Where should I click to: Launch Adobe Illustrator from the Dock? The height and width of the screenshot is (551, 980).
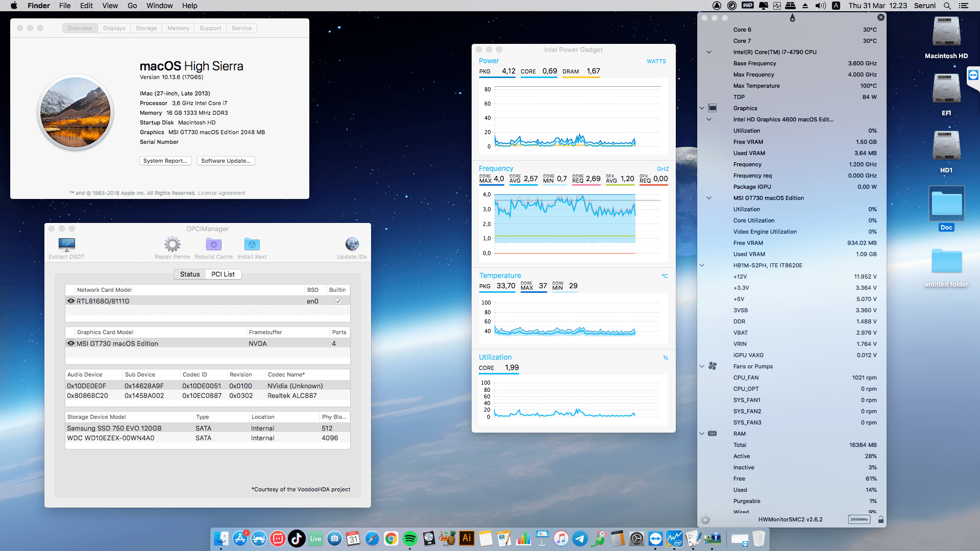point(467,538)
